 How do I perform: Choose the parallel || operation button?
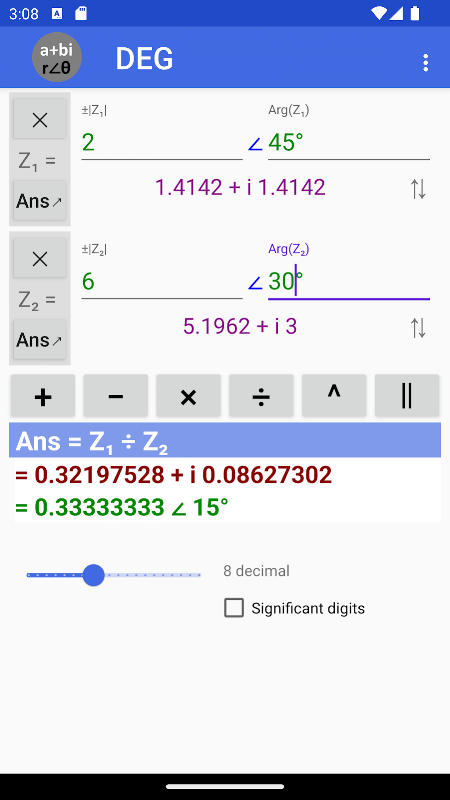[407, 396]
